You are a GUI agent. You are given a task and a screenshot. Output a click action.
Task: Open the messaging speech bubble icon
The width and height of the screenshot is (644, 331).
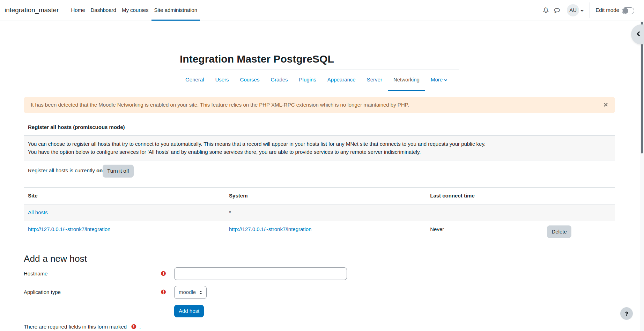(557, 10)
